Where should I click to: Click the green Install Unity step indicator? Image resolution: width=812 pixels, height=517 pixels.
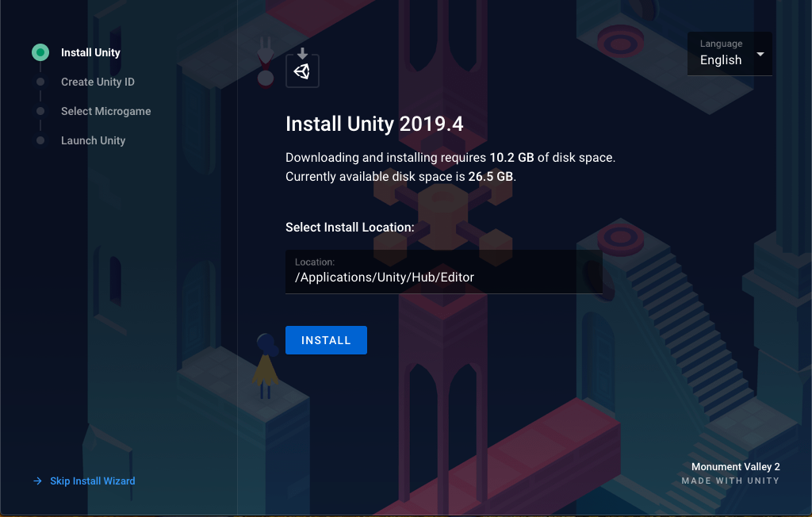(40, 52)
